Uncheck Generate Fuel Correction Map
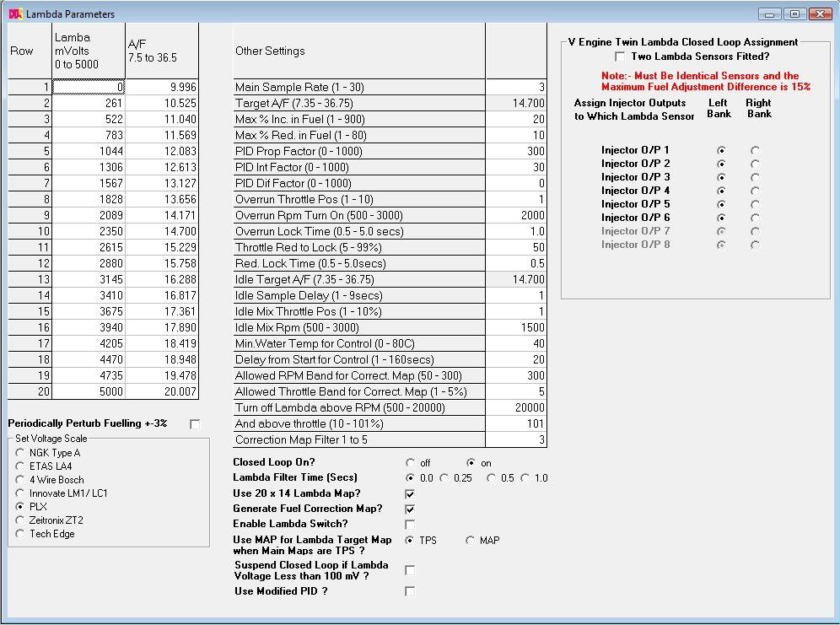 tap(410, 509)
